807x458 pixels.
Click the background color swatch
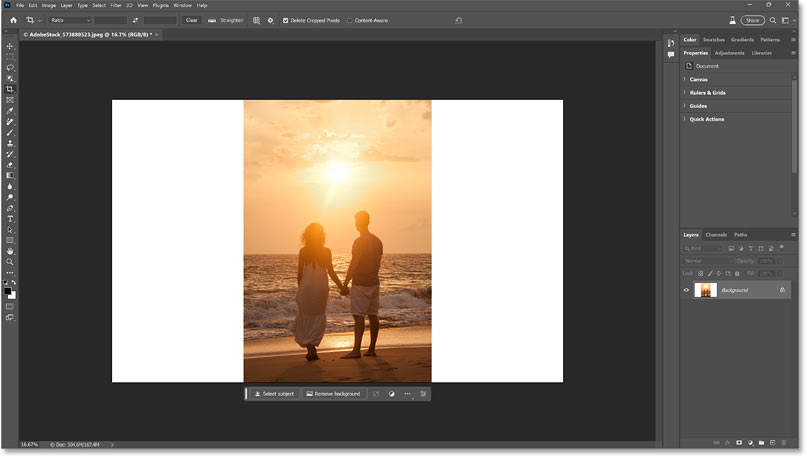12,295
